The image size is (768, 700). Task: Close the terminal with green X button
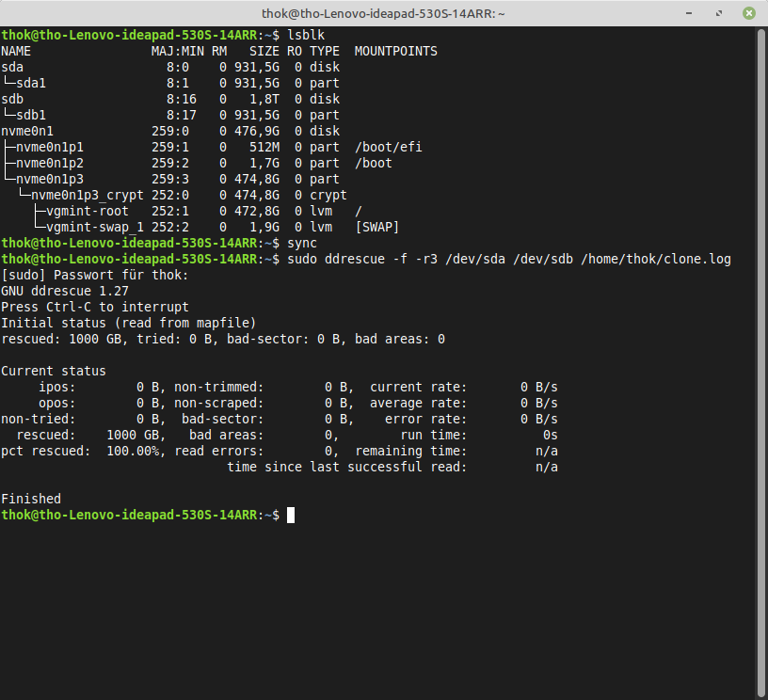pyautogui.click(x=748, y=13)
